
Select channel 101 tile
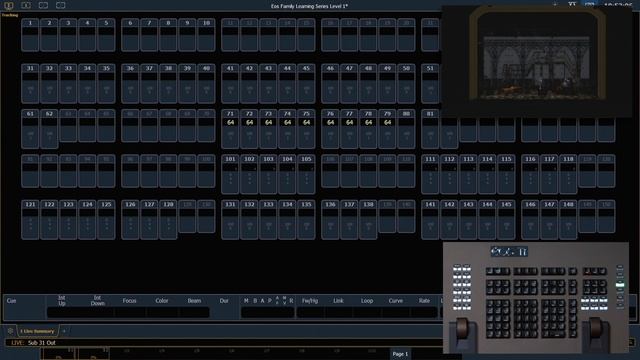point(230,174)
